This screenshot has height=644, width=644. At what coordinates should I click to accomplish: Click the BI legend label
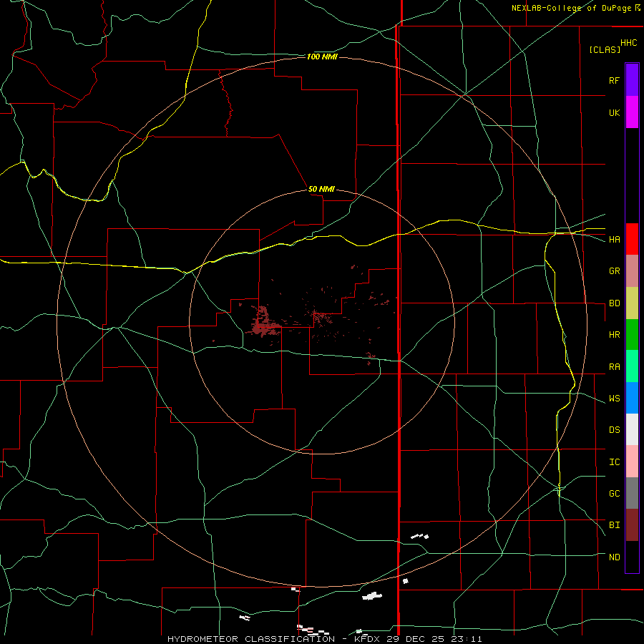coord(614,525)
